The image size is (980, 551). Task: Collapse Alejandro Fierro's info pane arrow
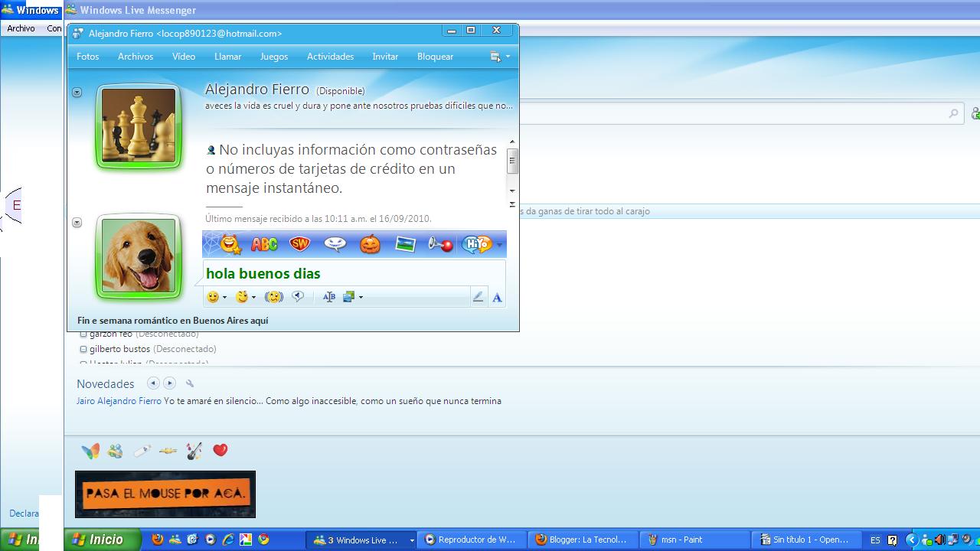[x=77, y=91]
